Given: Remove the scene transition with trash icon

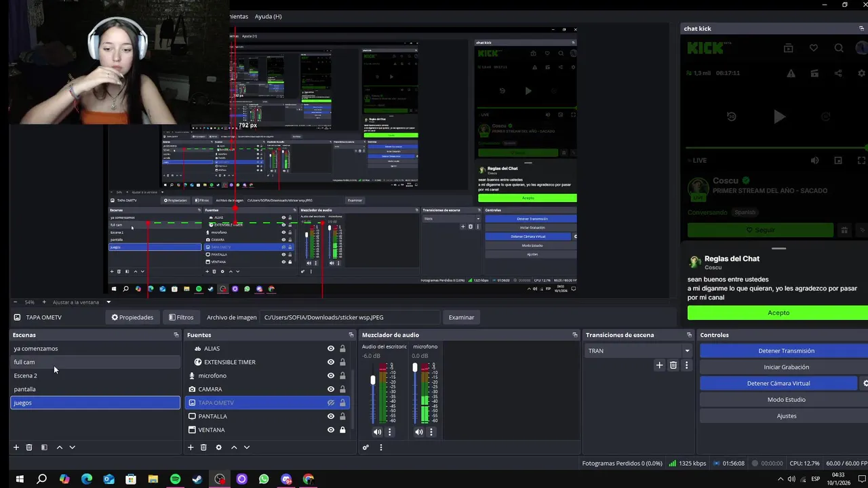Looking at the screenshot, I should point(673,365).
